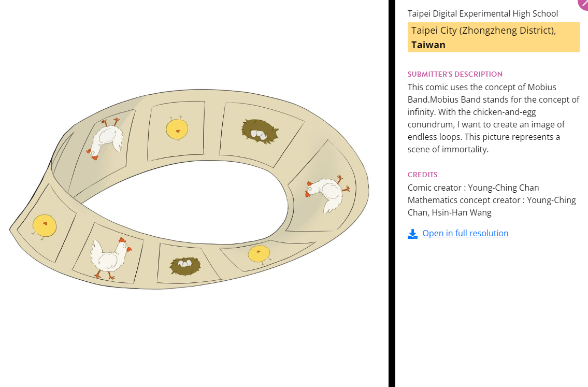
Task: Select the bold Taiwan country text
Action: (428, 45)
